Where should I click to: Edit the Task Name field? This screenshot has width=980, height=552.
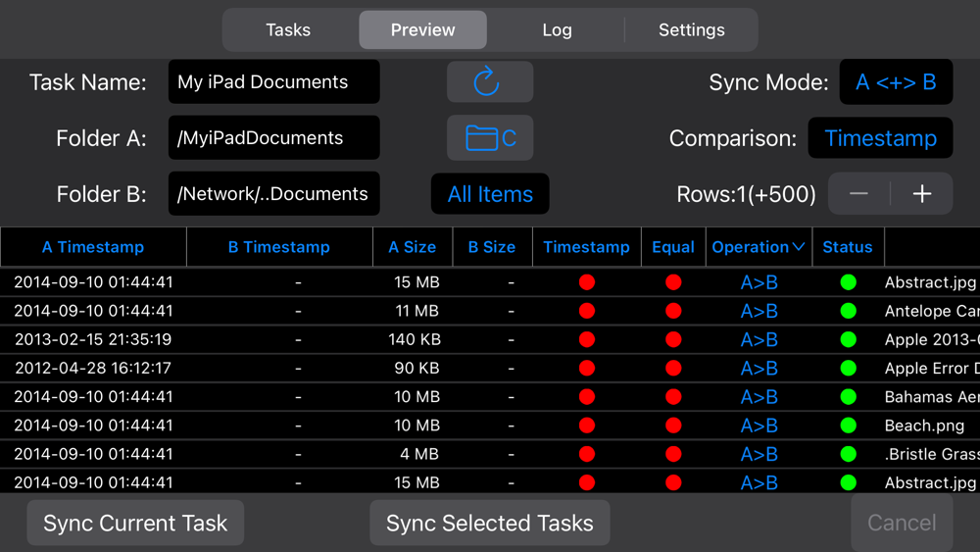(273, 82)
